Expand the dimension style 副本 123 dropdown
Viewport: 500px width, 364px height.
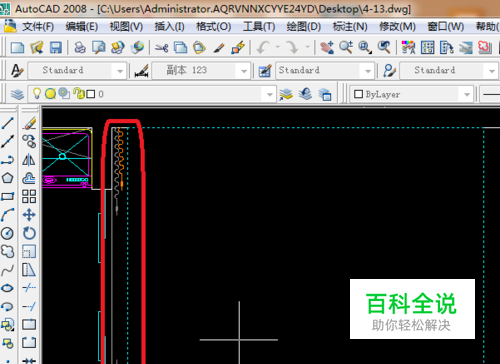(244, 71)
